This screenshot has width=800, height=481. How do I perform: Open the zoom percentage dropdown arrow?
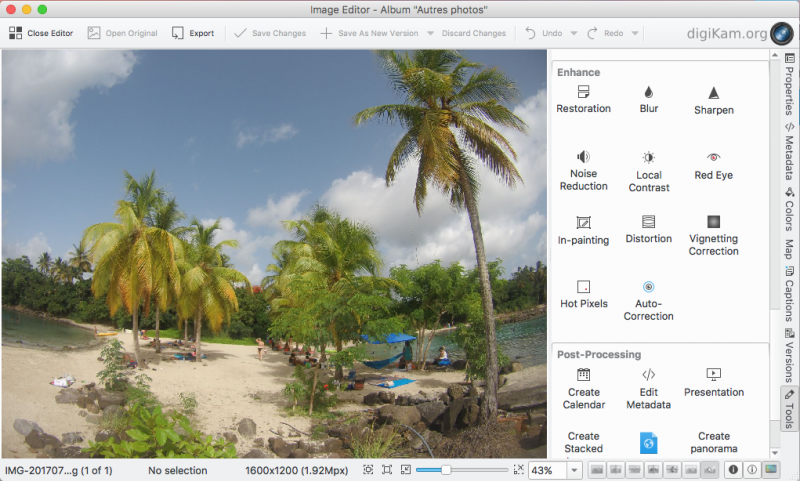(x=574, y=470)
